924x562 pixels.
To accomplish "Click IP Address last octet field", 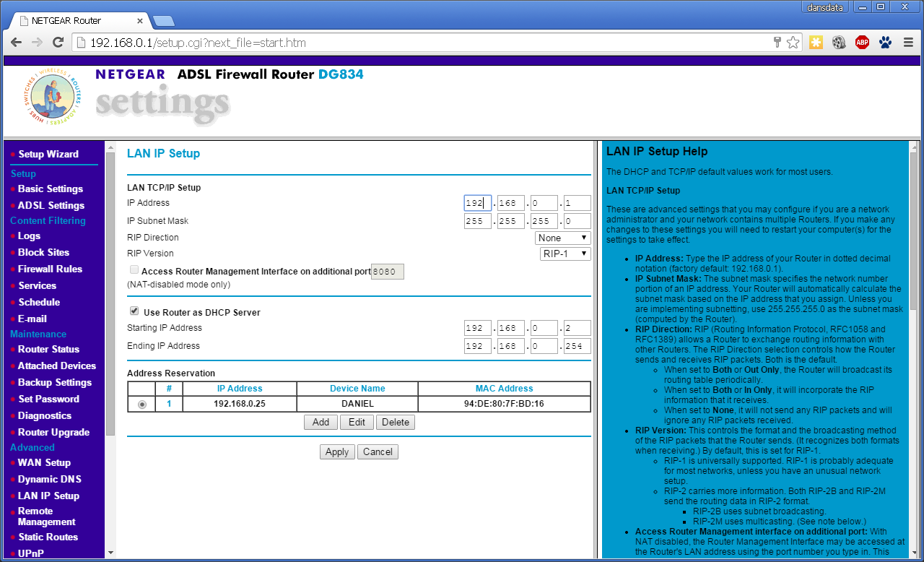I will (577, 203).
